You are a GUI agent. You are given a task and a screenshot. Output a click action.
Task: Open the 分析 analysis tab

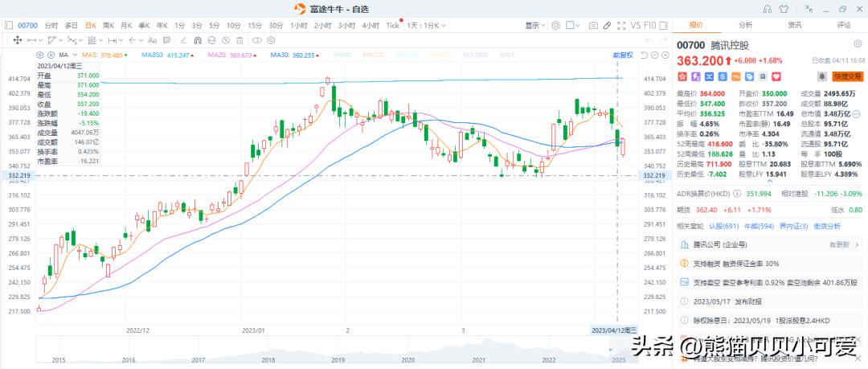[x=745, y=25]
